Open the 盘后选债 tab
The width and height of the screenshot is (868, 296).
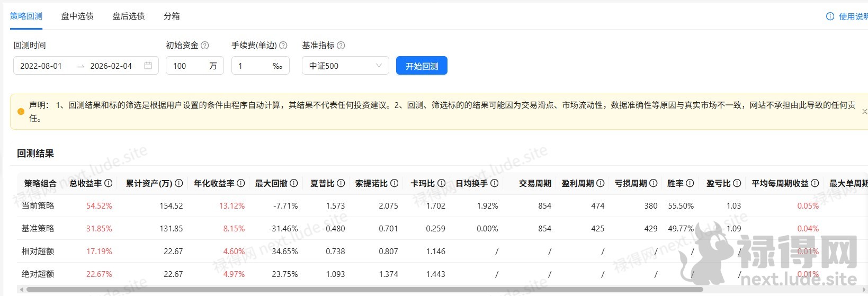[x=129, y=16]
